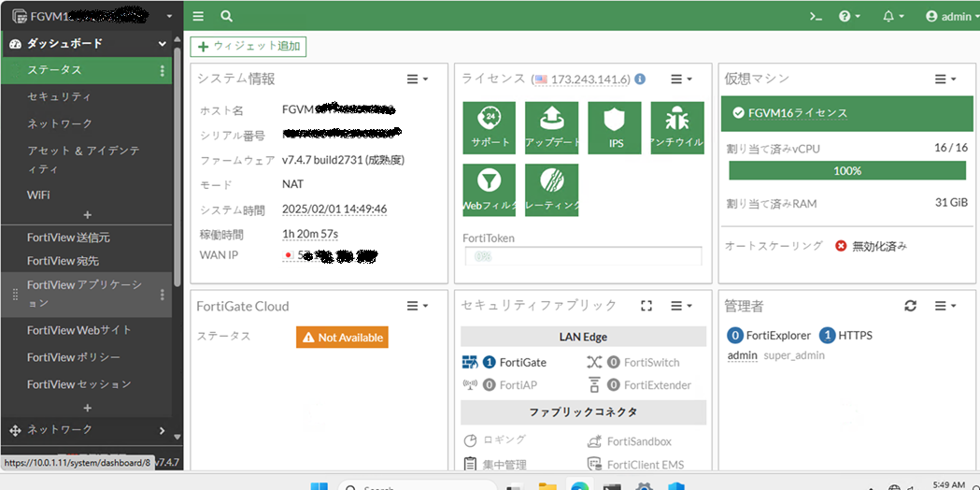Open 仮想マシン widget menu
Screen dimensions: 980x490
945,79
